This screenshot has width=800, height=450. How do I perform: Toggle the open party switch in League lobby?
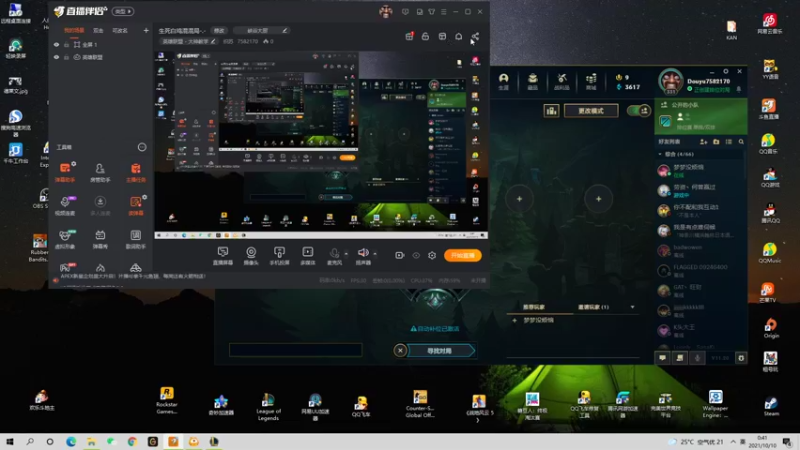click(x=638, y=110)
